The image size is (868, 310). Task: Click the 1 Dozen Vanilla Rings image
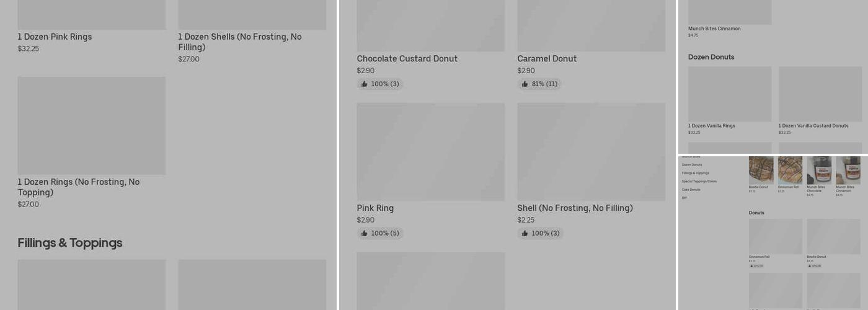click(730, 94)
